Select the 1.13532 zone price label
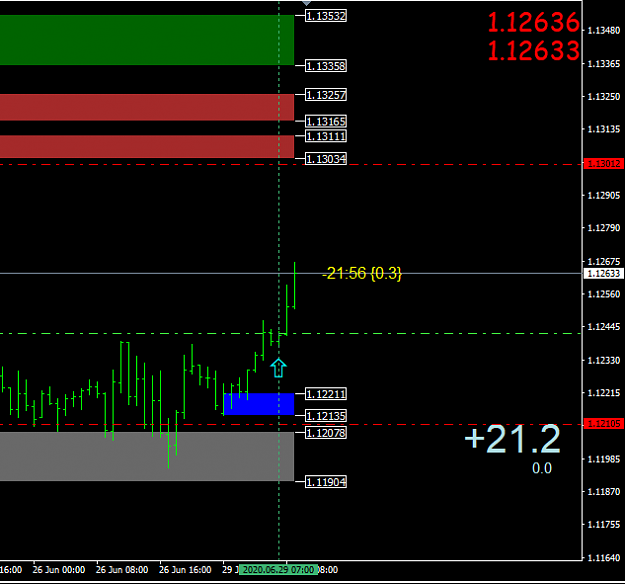 pyautogui.click(x=326, y=16)
